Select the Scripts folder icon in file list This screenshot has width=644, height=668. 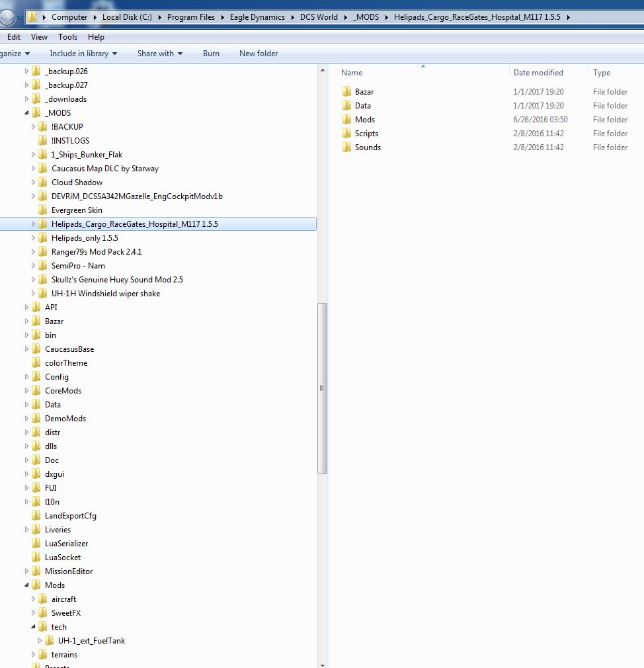point(346,134)
